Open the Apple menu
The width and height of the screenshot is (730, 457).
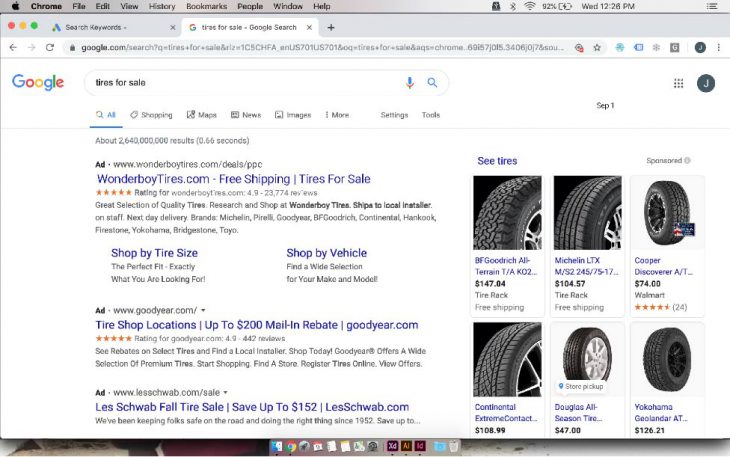click(x=15, y=7)
